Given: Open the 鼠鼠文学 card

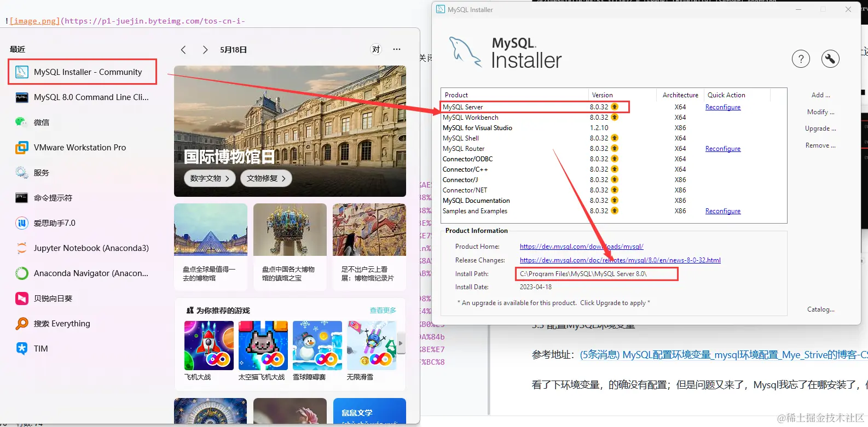Looking at the screenshot, I should (369, 411).
